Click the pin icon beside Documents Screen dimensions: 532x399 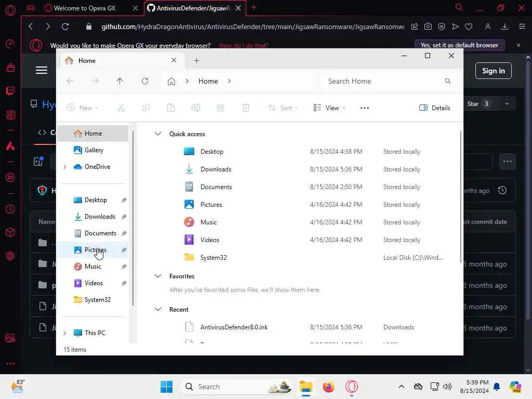point(124,233)
